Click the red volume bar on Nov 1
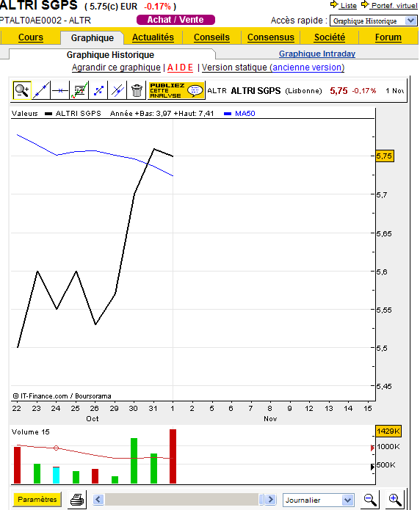The height and width of the screenshot is (510, 420). (173, 456)
